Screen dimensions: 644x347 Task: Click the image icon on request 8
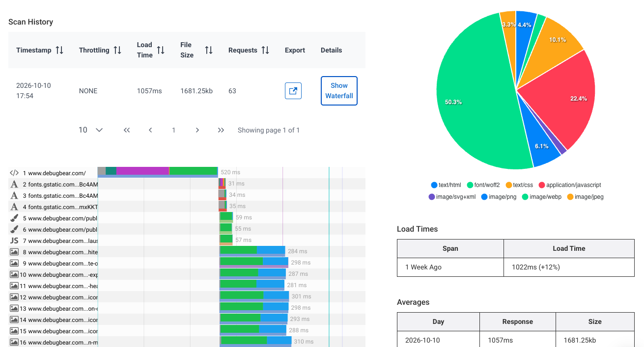14,252
